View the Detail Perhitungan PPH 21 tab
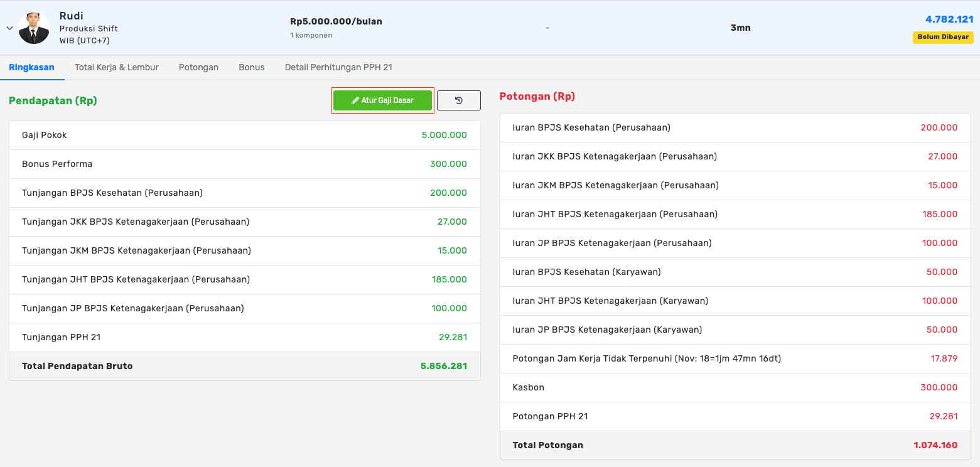Viewport: 980px width, 467px height. (x=338, y=67)
